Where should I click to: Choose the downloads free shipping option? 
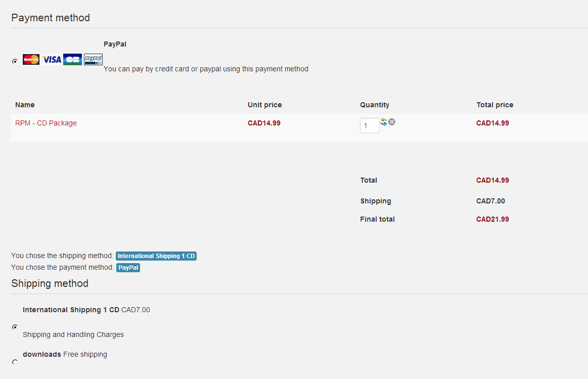15,362
